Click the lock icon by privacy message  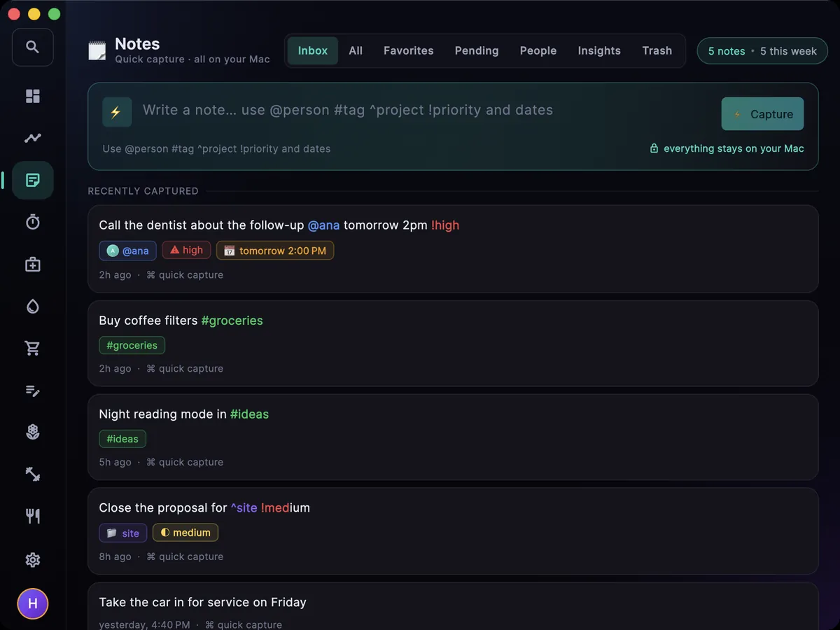654,148
